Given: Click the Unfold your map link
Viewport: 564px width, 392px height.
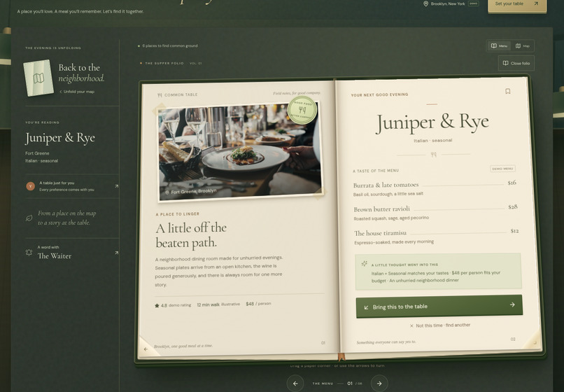Looking at the screenshot, I should (x=77, y=92).
